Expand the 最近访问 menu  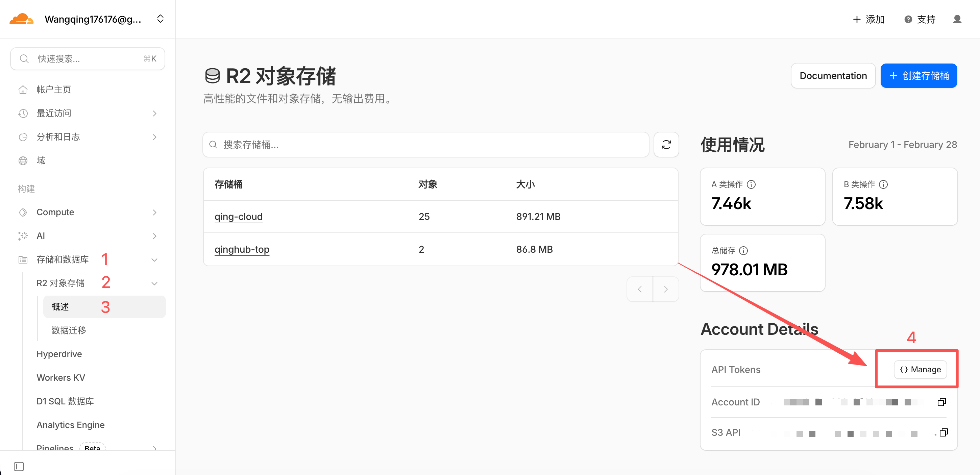[x=154, y=113]
